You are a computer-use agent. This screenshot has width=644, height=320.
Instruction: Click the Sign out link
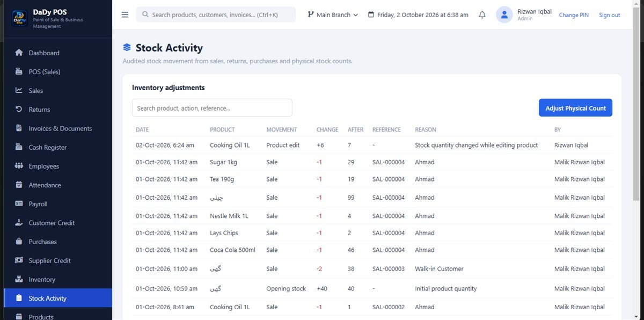609,15
